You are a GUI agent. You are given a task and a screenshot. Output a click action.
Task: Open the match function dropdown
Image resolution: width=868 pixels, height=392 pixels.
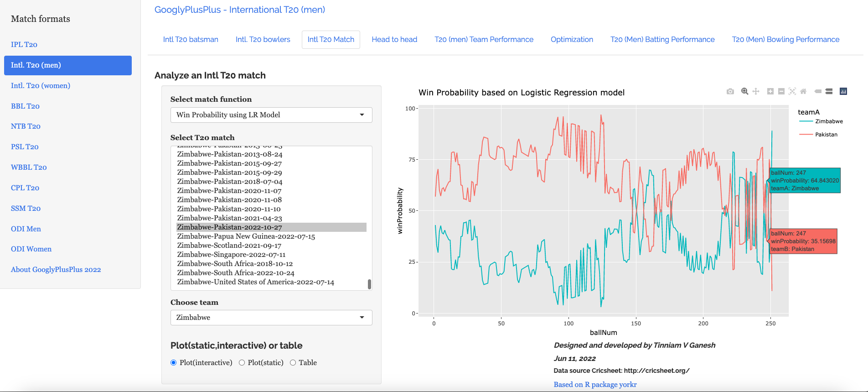coord(271,115)
